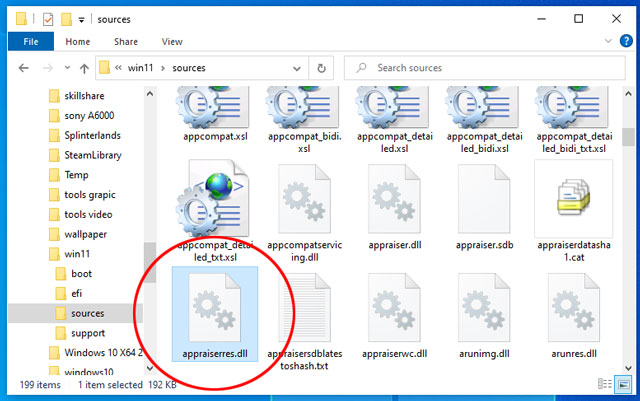Select the arunres.dll file icon
640x401 pixels.
(574, 307)
